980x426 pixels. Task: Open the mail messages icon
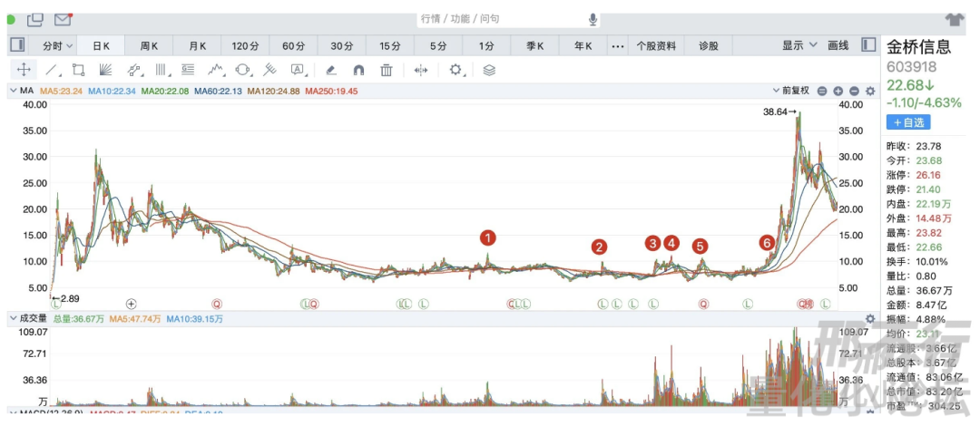coord(63,19)
